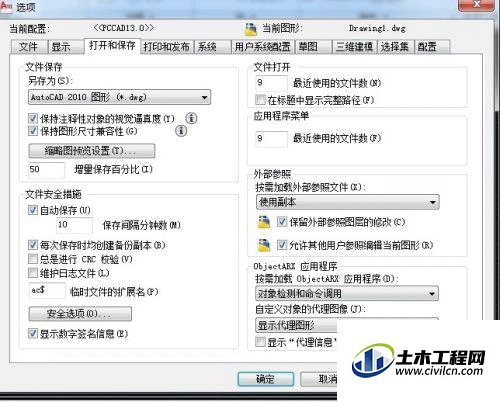Viewport: 500px width, 402px height.
Task: Switch to the 文件 tab
Action: pos(28,47)
